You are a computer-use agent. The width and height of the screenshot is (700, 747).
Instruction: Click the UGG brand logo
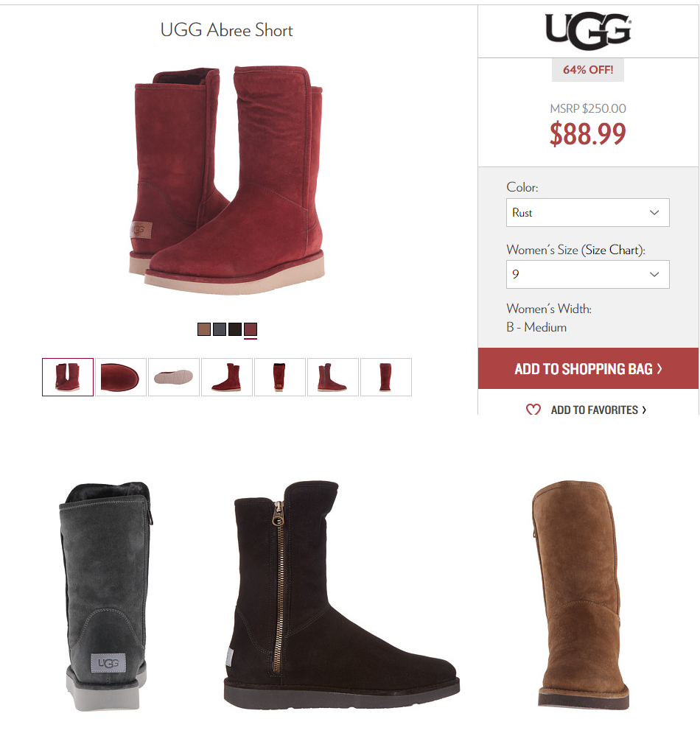point(588,31)
